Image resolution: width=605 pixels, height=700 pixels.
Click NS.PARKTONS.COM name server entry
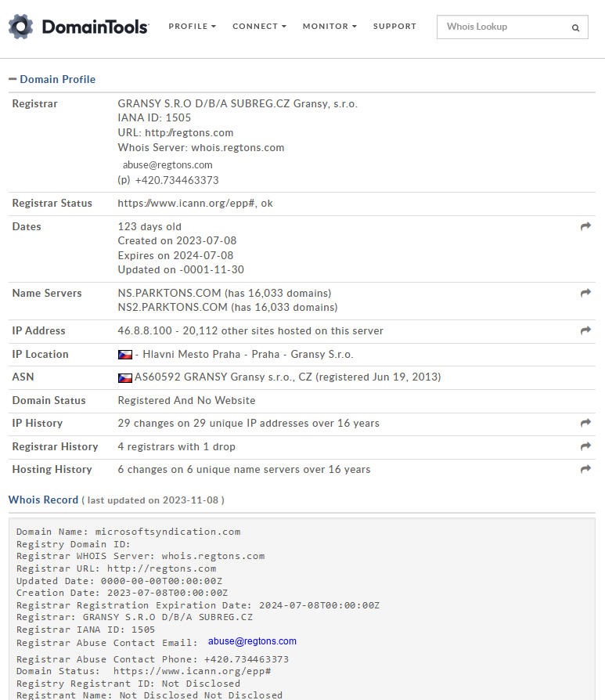[169, 293]
